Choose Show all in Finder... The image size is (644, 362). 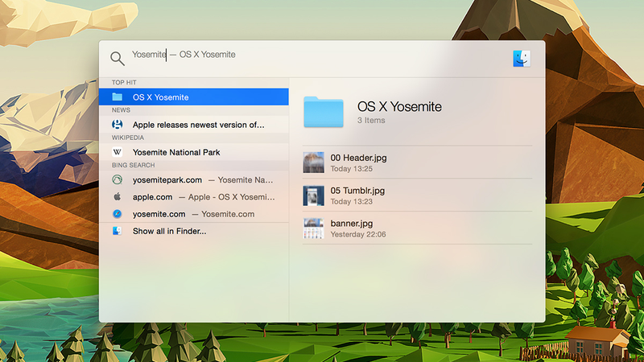pos(194,231)
